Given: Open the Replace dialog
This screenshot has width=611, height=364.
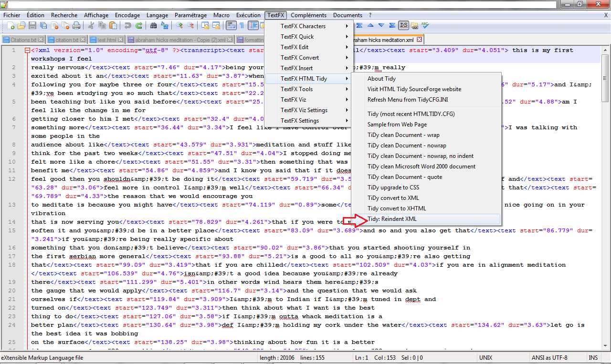Looking at the screenshot, I should (x=165, y=25).
